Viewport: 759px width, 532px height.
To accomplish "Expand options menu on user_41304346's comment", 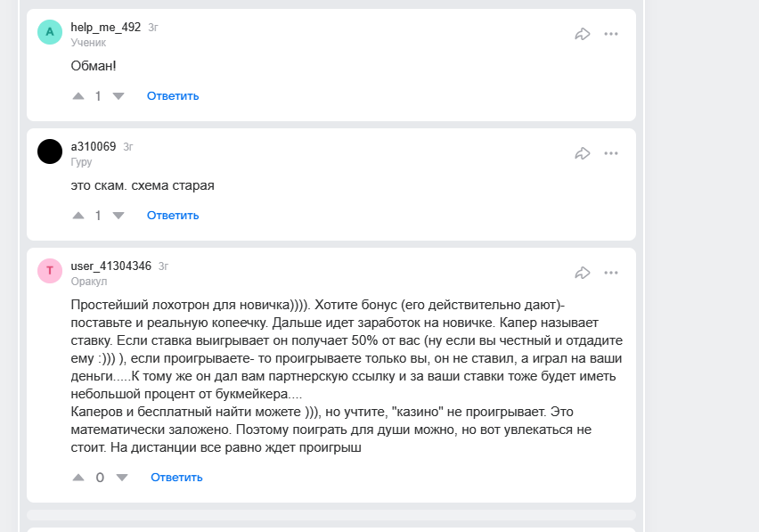I will tap(611, 273).
